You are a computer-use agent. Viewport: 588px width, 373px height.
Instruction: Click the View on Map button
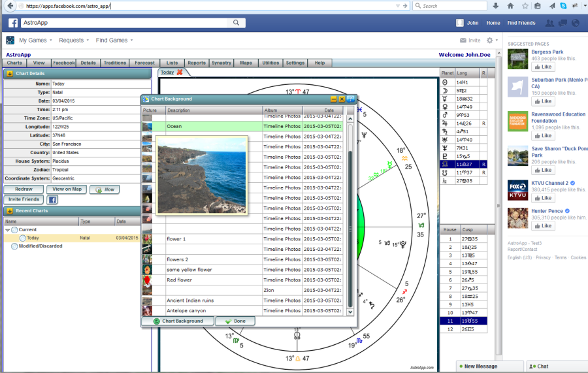(67, 189)
